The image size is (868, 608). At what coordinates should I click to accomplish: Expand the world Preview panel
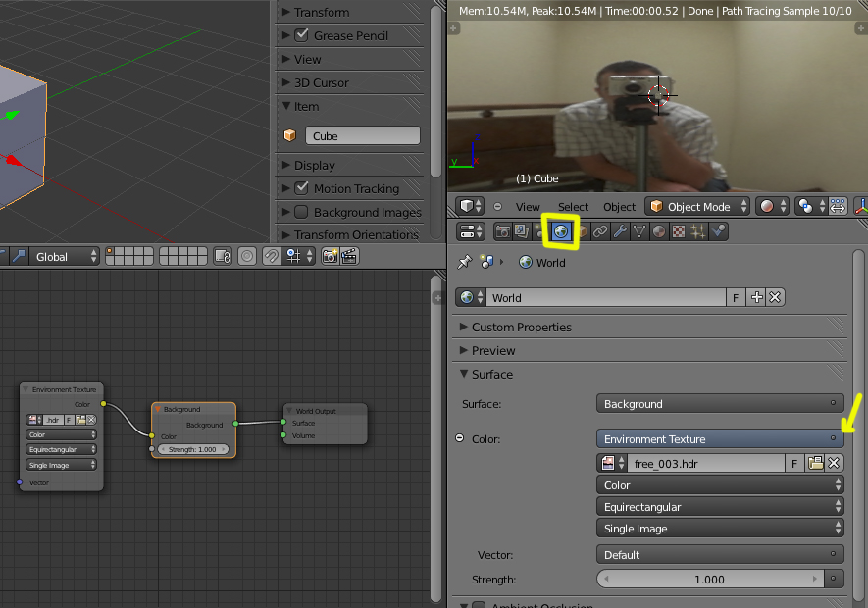tap(650, 350)
